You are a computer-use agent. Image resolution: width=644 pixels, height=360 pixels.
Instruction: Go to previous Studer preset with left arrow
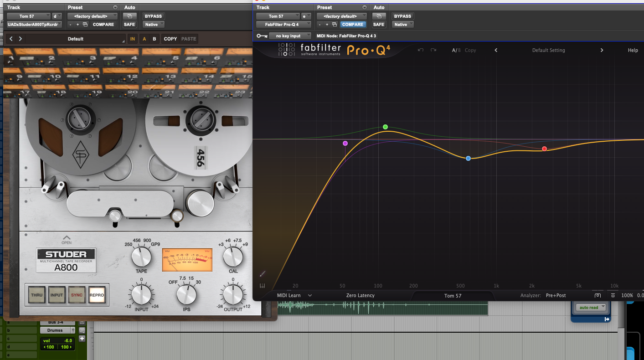point(11,39)
